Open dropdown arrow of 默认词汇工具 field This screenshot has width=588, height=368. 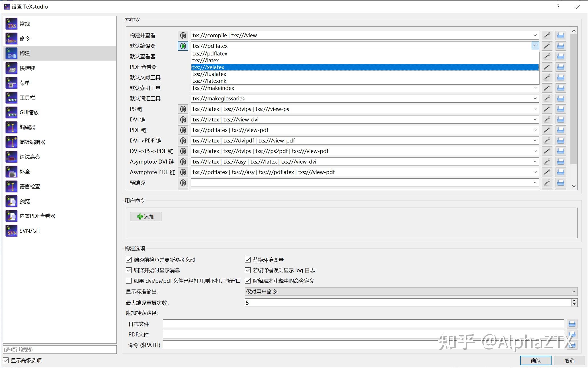[x=535, y=98]
